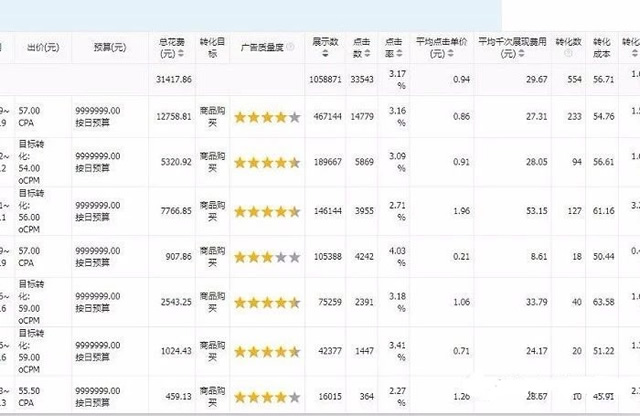Click star rating in the 7766.85 spend row
640x416 pixels.
point(266,212)
